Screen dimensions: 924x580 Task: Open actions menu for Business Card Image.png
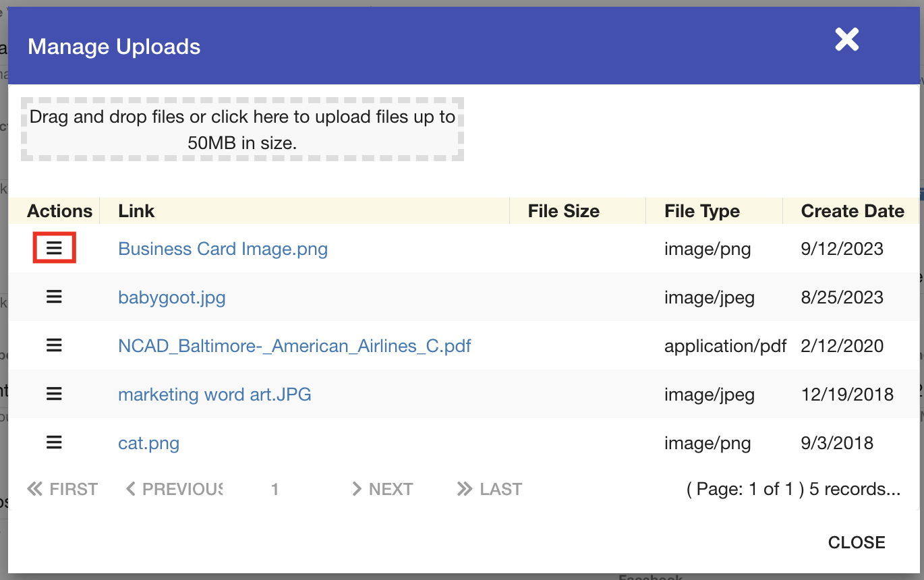[x=54, y=248]
